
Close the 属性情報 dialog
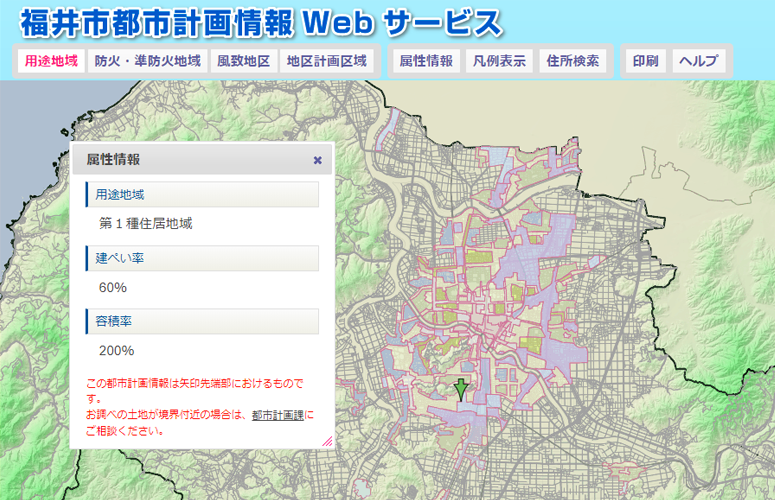pos(318,160)
